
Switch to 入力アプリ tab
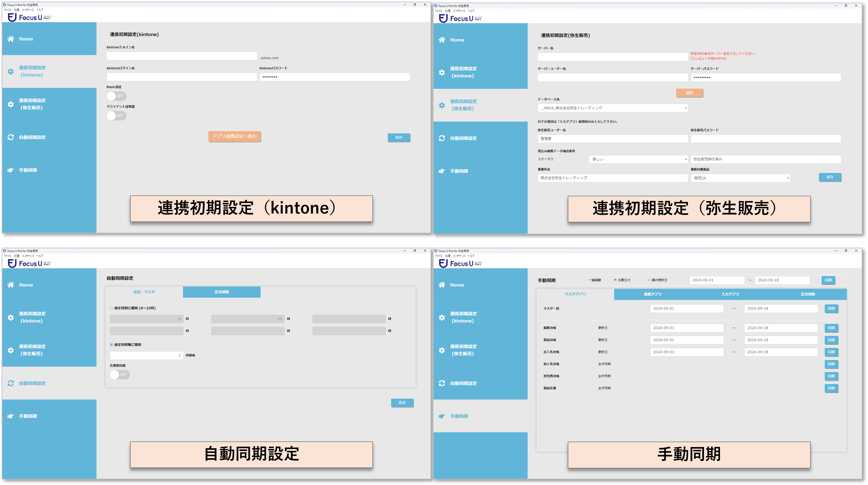pos(730,294)
